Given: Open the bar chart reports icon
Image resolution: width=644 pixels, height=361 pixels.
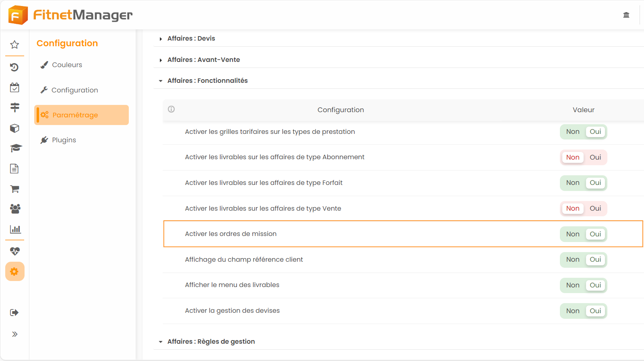Looking at the screenshot, I should click(x=15, y=229).
